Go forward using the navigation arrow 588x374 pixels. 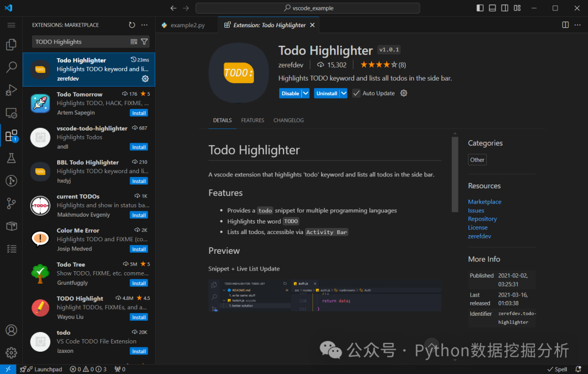186,8
